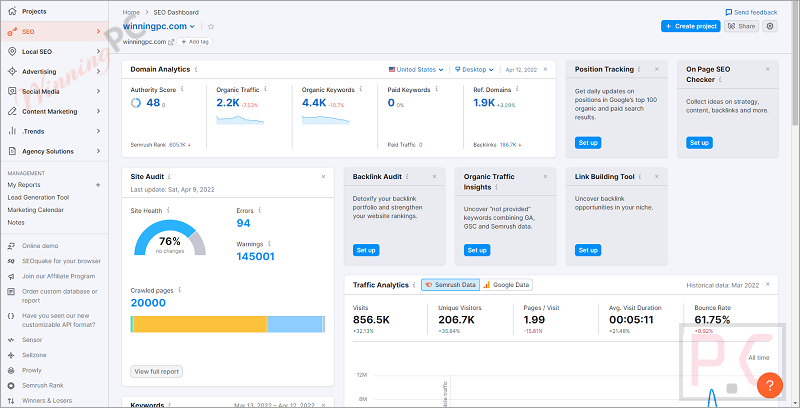This screenshot has width=800, height=408.
Task: Click the Sensor icon
Action: pyautogui.click(x=11, y=340)
